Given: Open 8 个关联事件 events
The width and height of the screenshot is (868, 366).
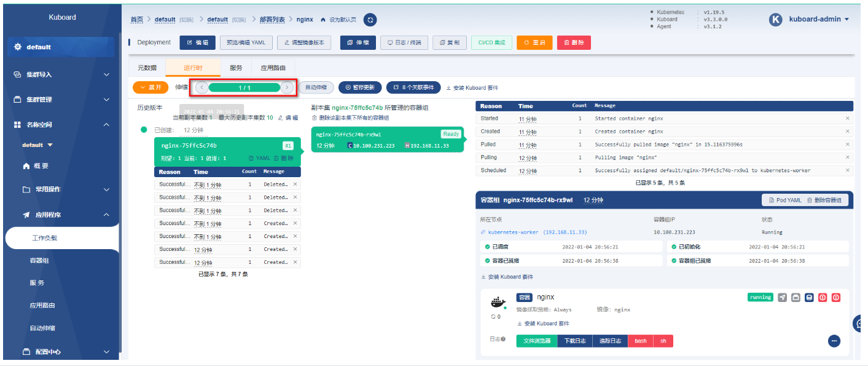Looking at the screenshot, I should pyautogui.click(x=413, y=87).
